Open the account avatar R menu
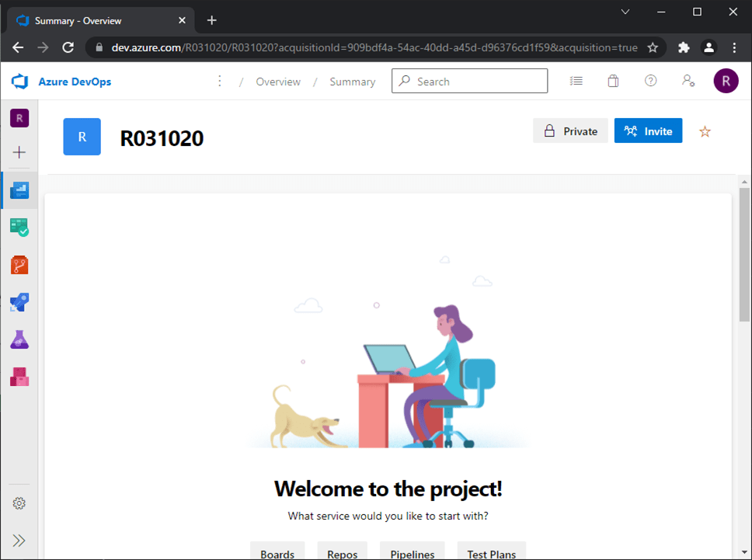The width and height of the screenshot is (752, 560). coord(726,81)
